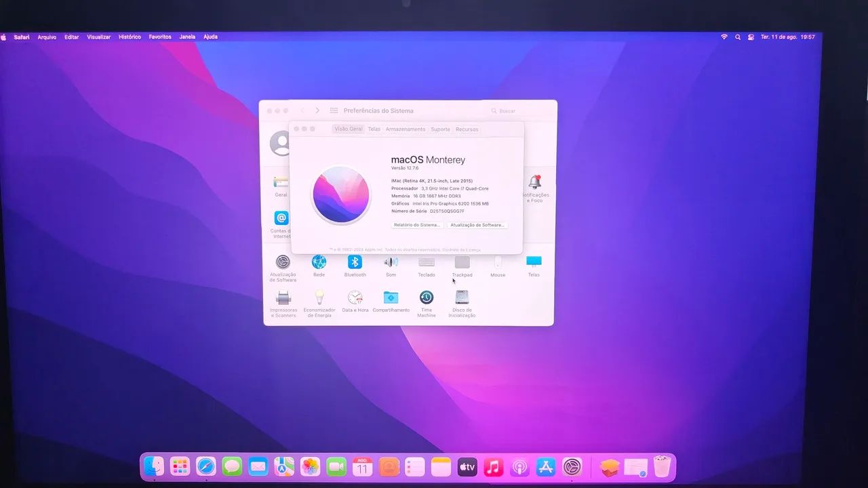
Task: Open Finder from the Dock
Action: [154, 466]
